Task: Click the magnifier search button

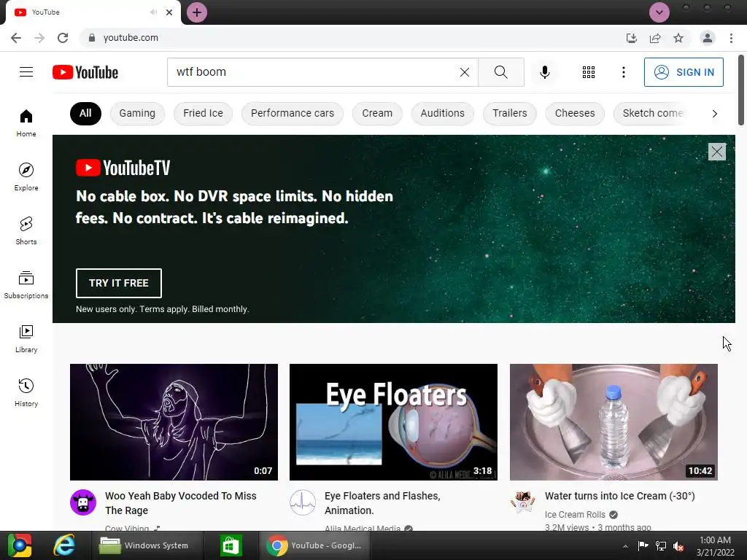Action: (500, 72)
